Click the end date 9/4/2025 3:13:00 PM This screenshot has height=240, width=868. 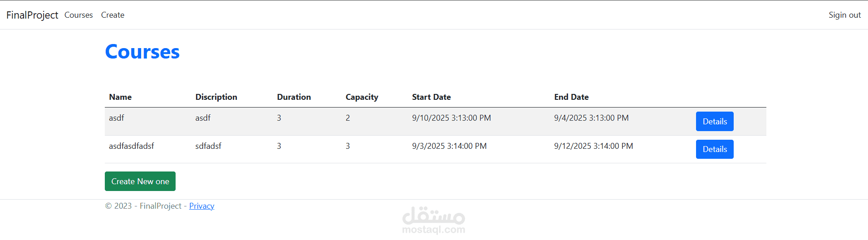click(x=591, y=118)
